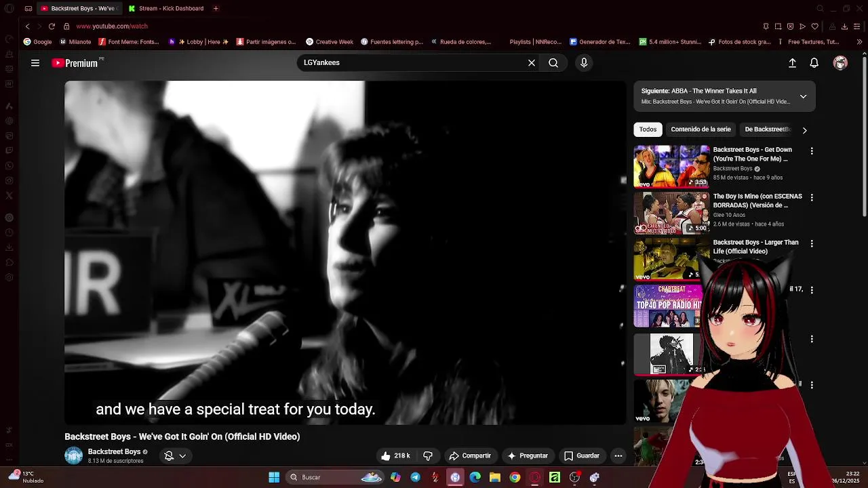Image resolution: width=868 pixels, height=488 pixels.
Task: Open new browser tab with plus
Action: point(216,8)
